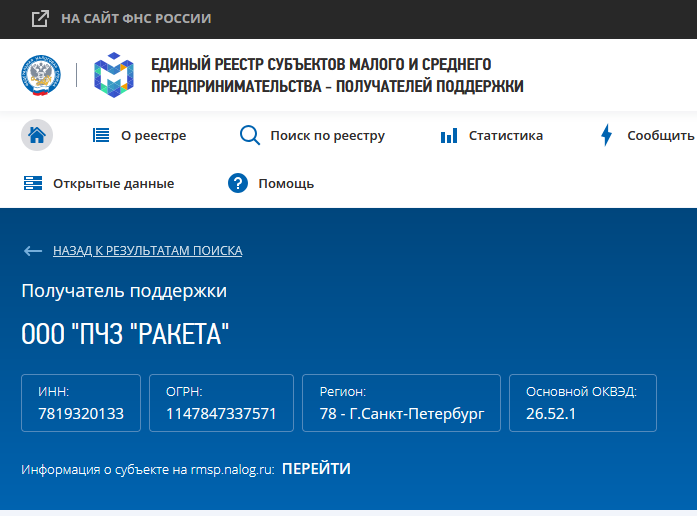Open the 'Помощь' menu item
The image size is (697, 516).
286,184
